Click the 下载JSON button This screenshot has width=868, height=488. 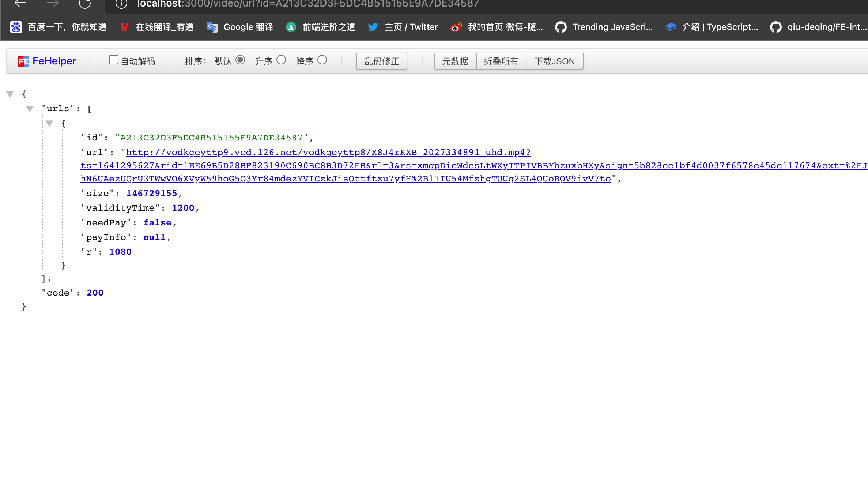pyautogui.click(x=554, y=61)
